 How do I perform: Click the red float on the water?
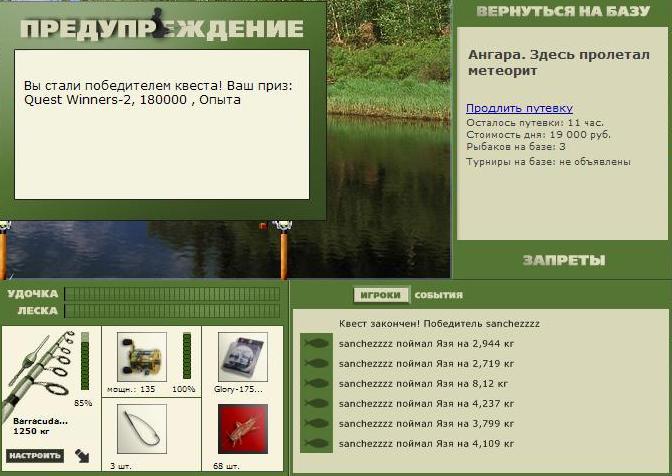(x=263, y=226)
